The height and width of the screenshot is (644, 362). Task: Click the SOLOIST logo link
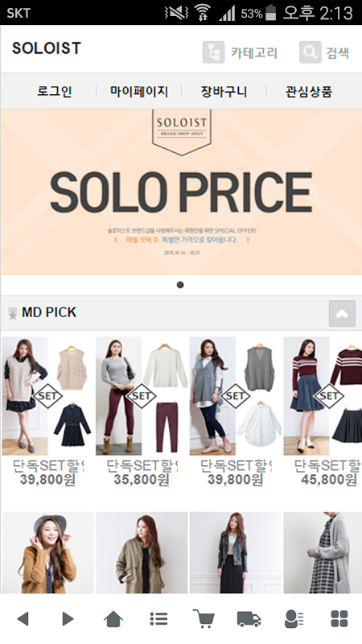47,48
